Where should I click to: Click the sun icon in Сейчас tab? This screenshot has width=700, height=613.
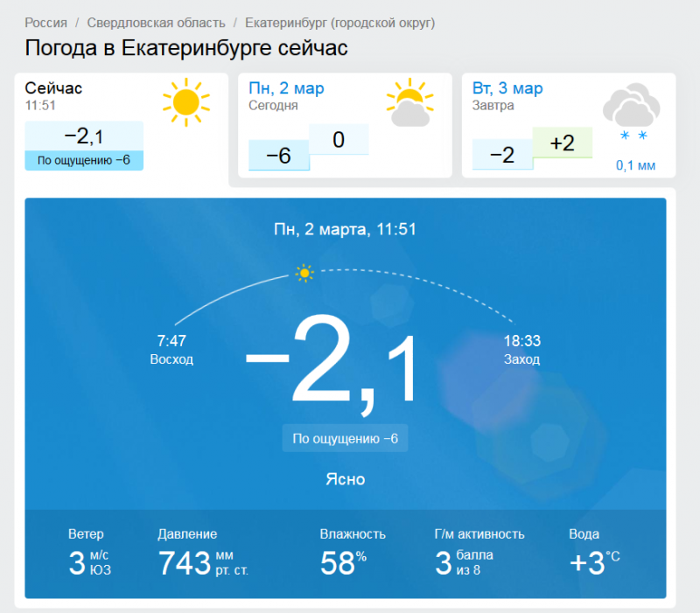(186, 102)
